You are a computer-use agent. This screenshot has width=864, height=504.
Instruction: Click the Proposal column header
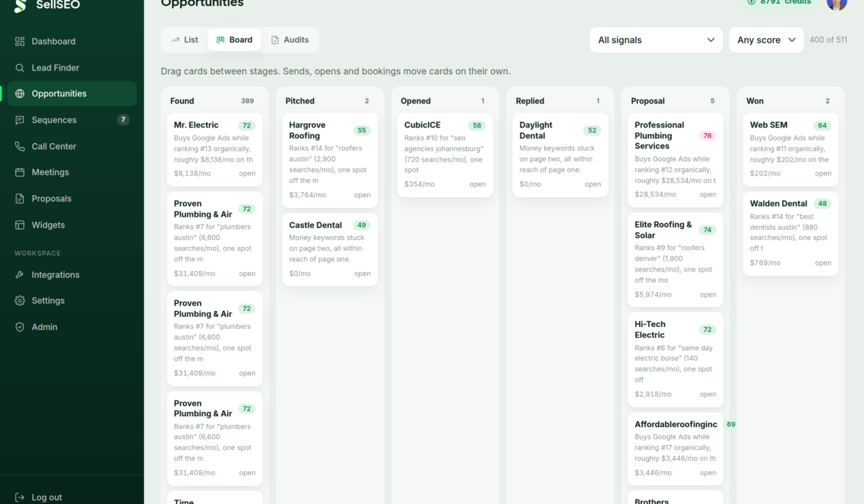[x=647, y=102]
